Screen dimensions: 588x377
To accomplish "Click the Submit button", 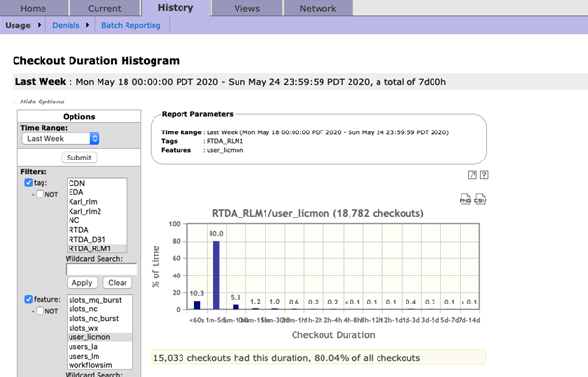I will [79, 158].
